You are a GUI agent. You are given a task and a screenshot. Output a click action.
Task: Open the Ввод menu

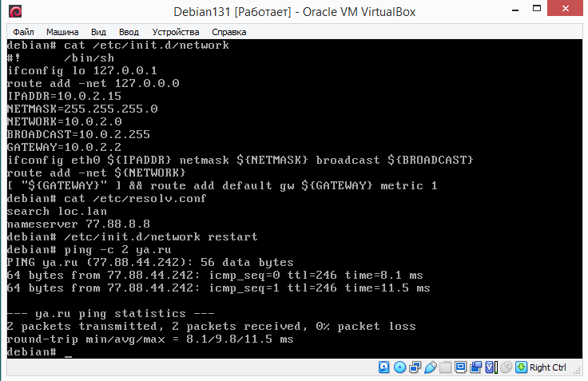(128, 31)
